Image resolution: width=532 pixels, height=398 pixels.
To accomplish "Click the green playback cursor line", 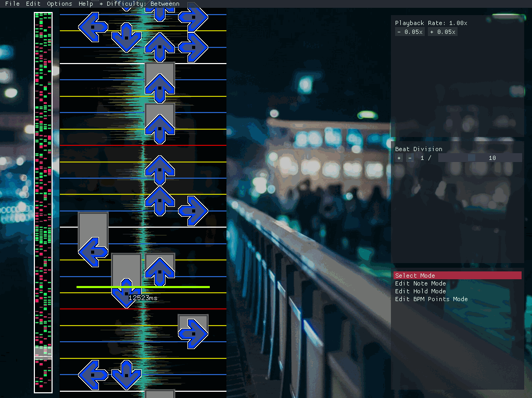I will coord(143,287).
